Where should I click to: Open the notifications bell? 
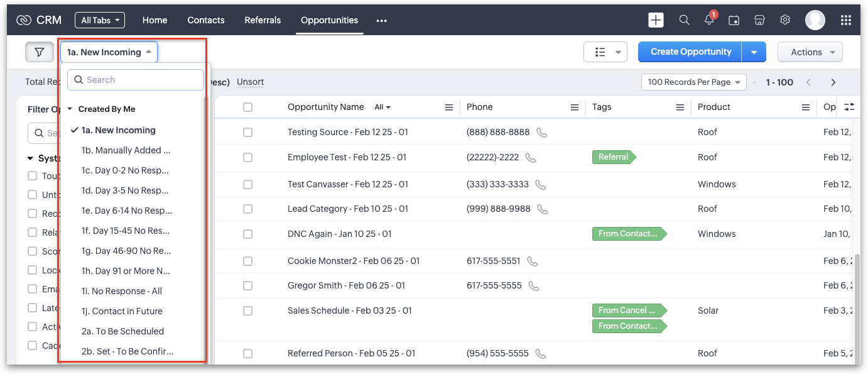(709, 20)
